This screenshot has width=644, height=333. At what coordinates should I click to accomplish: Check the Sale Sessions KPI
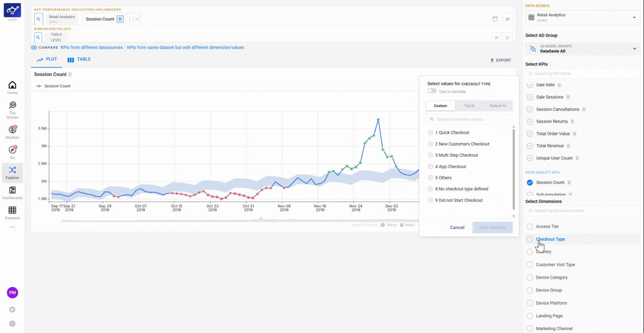(x=530, y=97)
